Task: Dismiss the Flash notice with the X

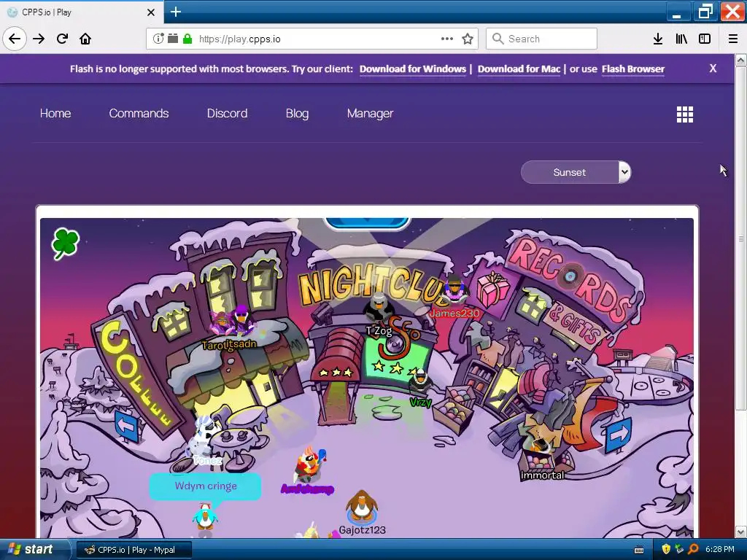Action: pyautogui.click(x=713, y=68)
